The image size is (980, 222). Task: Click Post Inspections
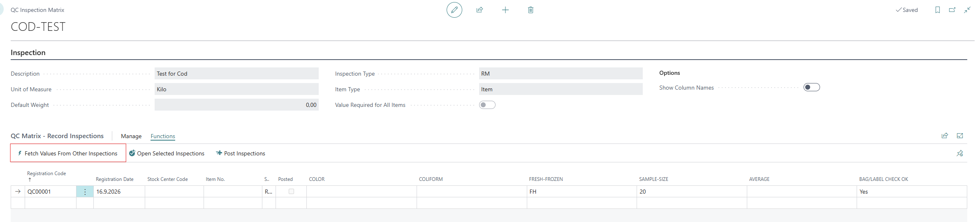point(241,153)
